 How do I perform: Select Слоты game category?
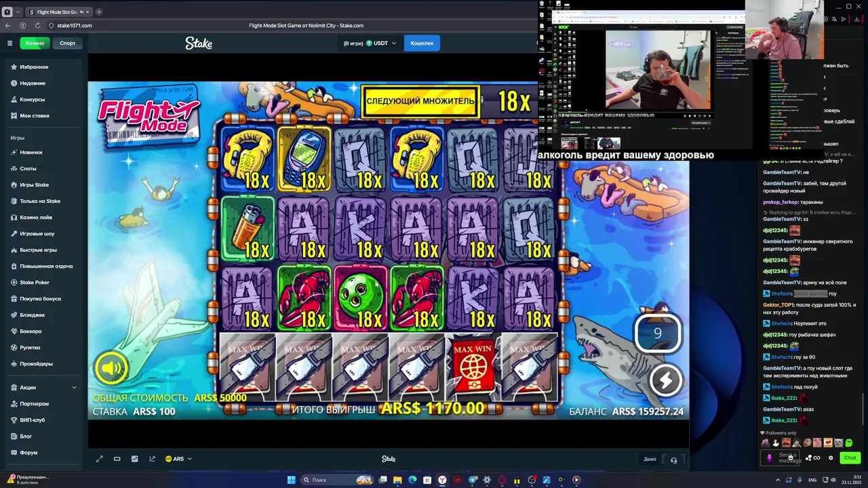(x=28, y=169)
